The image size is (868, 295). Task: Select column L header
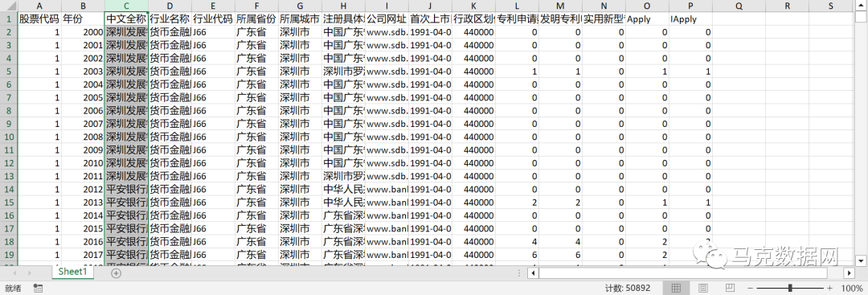pos(517,6)
